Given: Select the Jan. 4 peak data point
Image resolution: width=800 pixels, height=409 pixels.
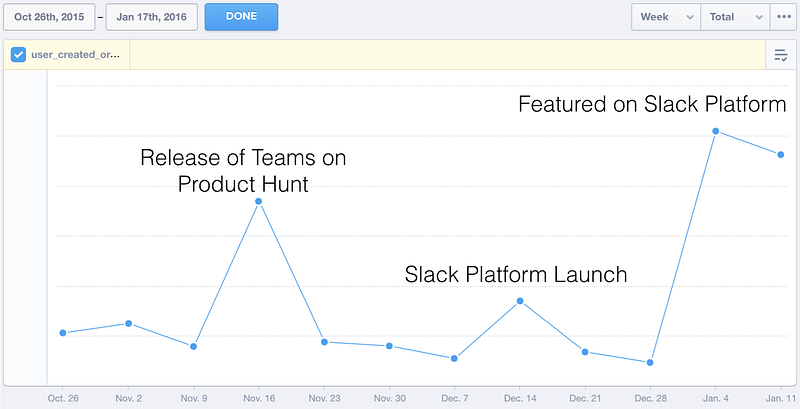Looking at the screenshot, I should [716, 131].
